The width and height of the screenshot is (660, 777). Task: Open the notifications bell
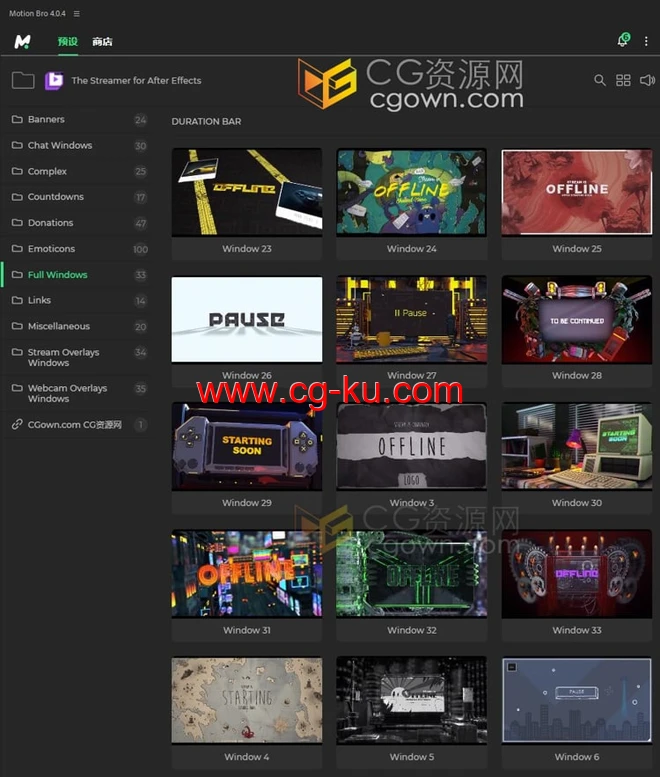click(623, 40)
